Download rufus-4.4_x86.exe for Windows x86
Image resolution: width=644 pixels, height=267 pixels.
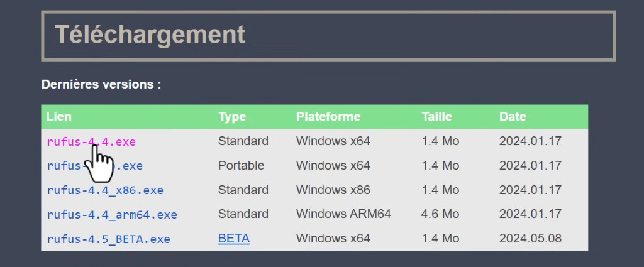pyautogui.click(x=105, y=190)
